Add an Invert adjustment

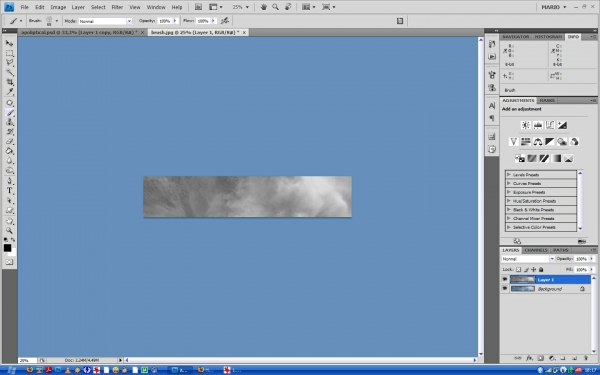coord(520,158)
